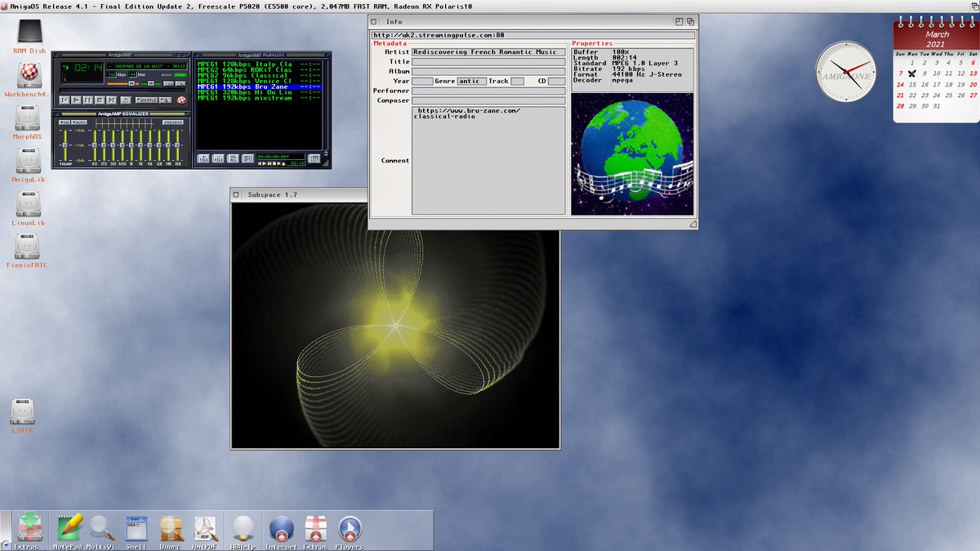Select the FienixFATC drive icon
This screenshot has width=980, height=551.
tap(28, 249)
